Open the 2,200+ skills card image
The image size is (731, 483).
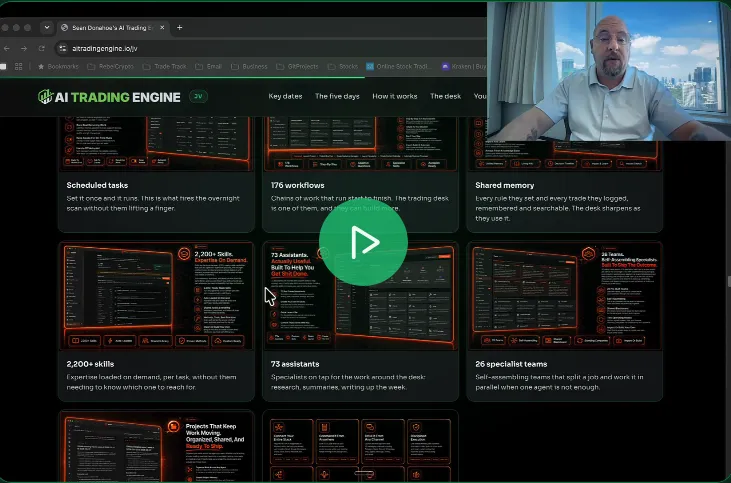(x=157, y=296)
